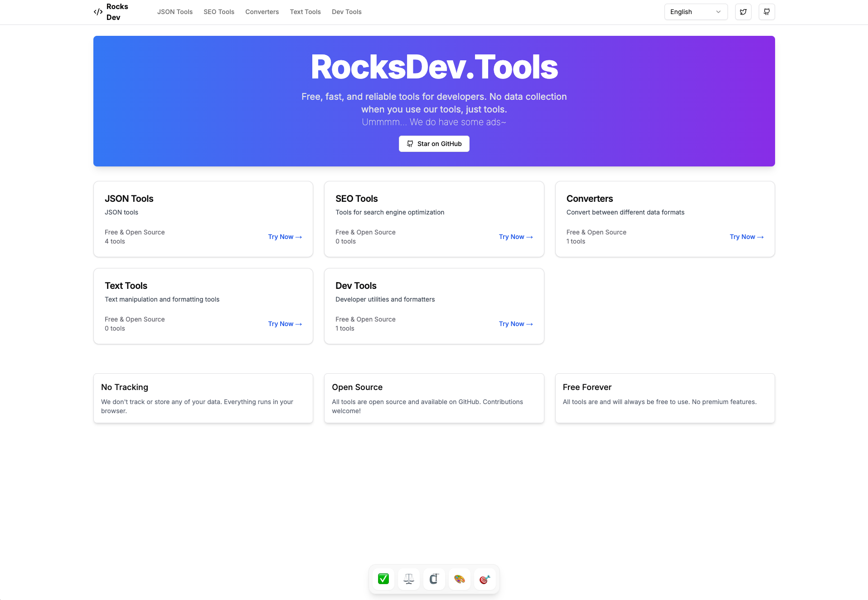
Task: Open SEO Tools in top navigation
Action: 219,12
